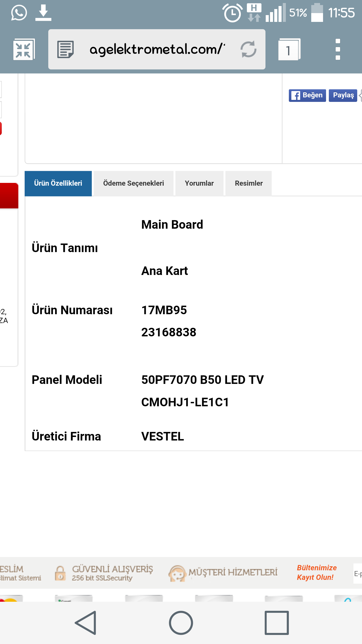Switch to the Ödeme Seçenekleri tab
The height and width of the screenshot is (644, 362).
[x=133, y=183]
